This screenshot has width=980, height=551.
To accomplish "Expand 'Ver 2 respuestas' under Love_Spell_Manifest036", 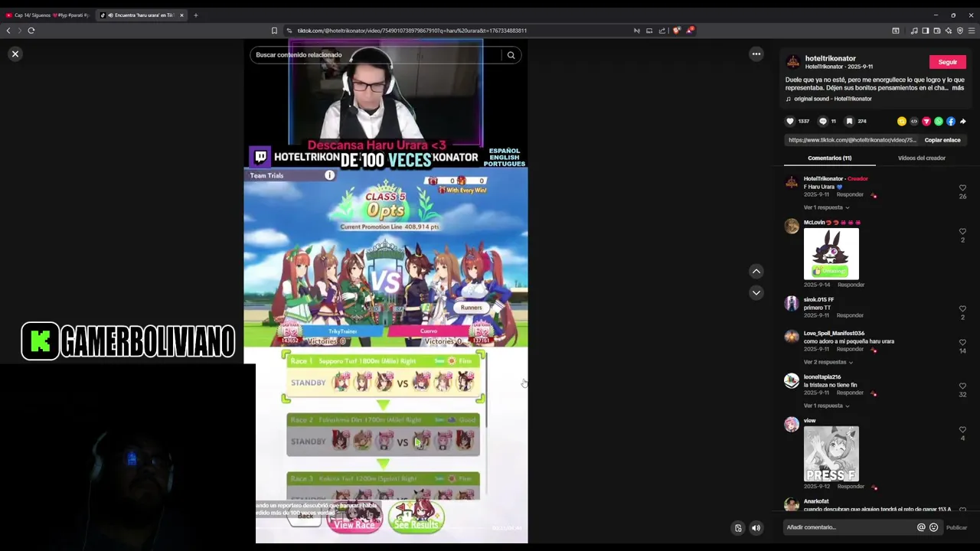I will tap(828, 362).
